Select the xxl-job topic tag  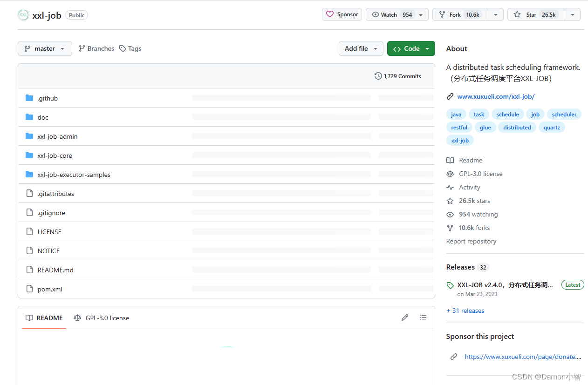point(460,140)
